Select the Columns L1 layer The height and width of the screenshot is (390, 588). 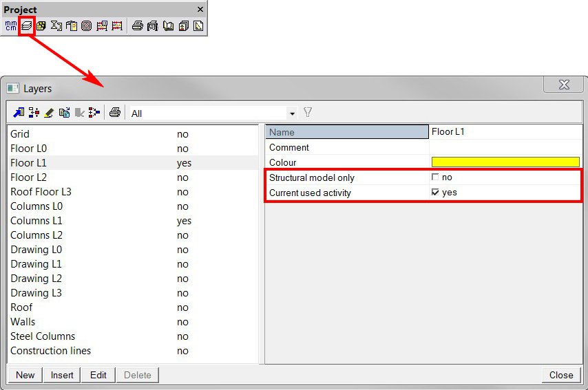(x=133, y=221)
